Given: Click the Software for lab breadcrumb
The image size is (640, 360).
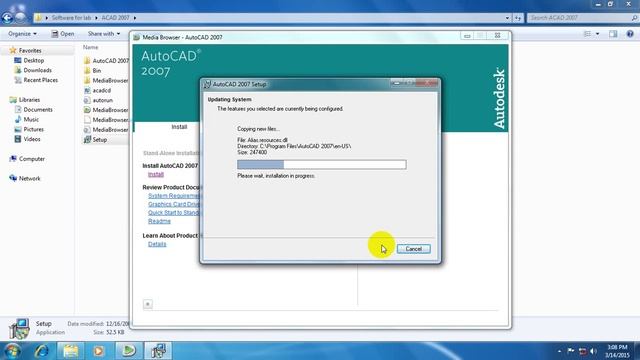Looking at the screenshot, I should tap(71, 18).
